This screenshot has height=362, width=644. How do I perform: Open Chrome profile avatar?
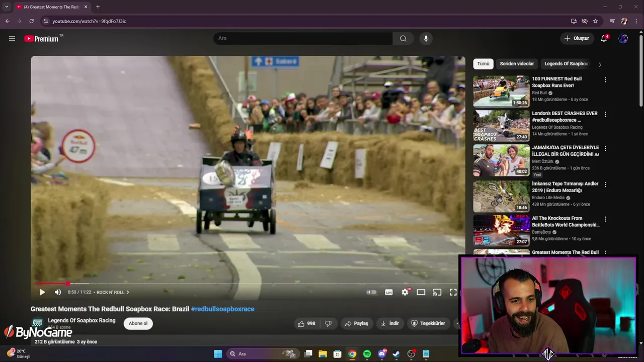(x=624, y=21)
